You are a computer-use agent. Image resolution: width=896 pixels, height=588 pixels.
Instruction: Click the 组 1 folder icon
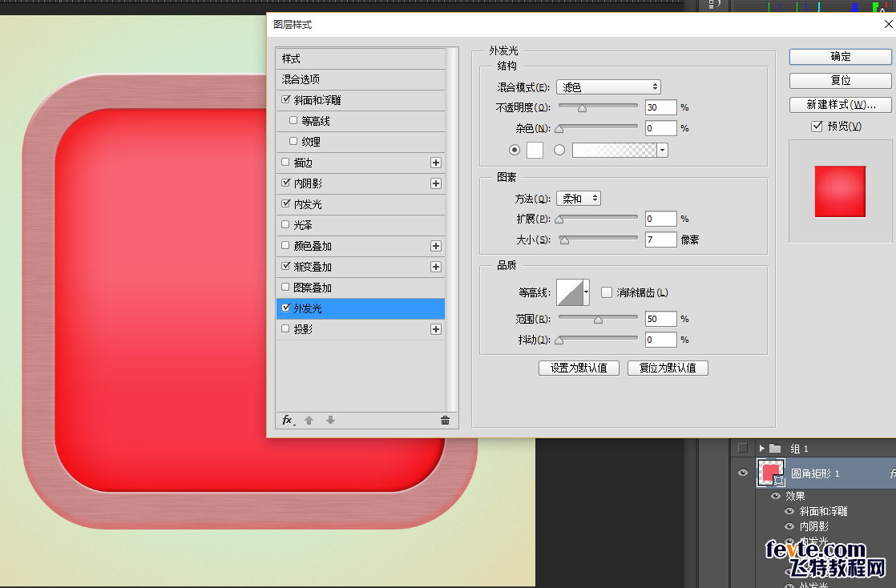coord(774,449)
